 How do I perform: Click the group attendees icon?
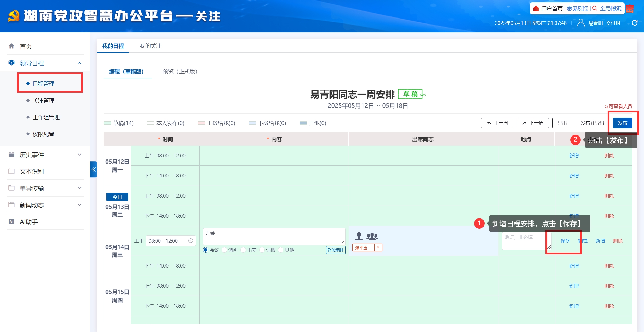(x=372, y=236)
